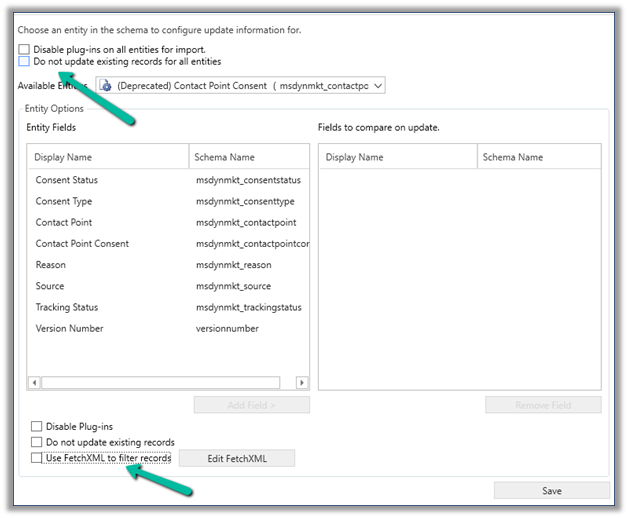The height and width of the screenshot is (518, 628).
Task: Click the Add Field button
Action: (251, 405)
